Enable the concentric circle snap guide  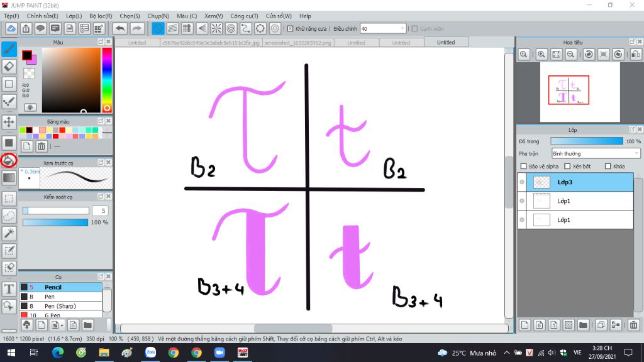click(231, 28)
